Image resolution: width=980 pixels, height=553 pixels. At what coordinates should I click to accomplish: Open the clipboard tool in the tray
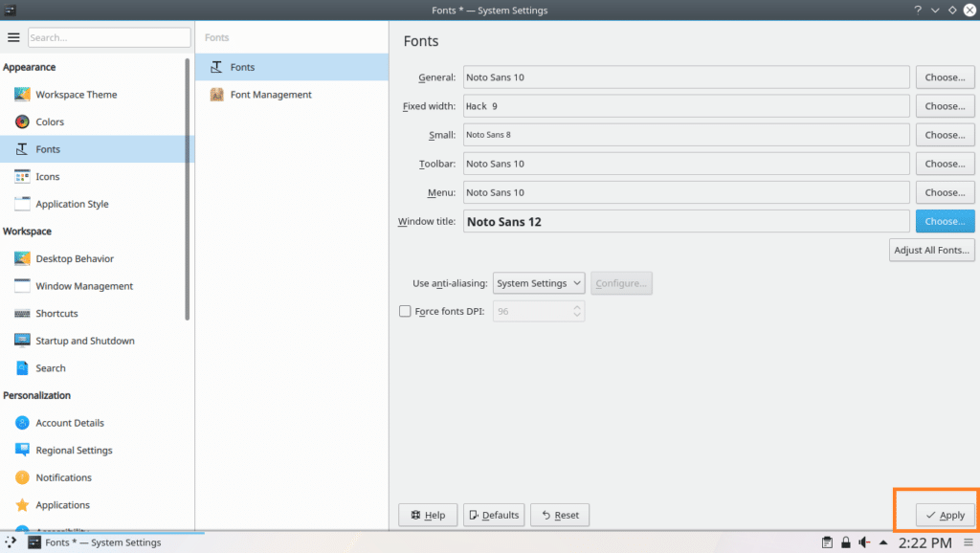click(x=826, y=542)
